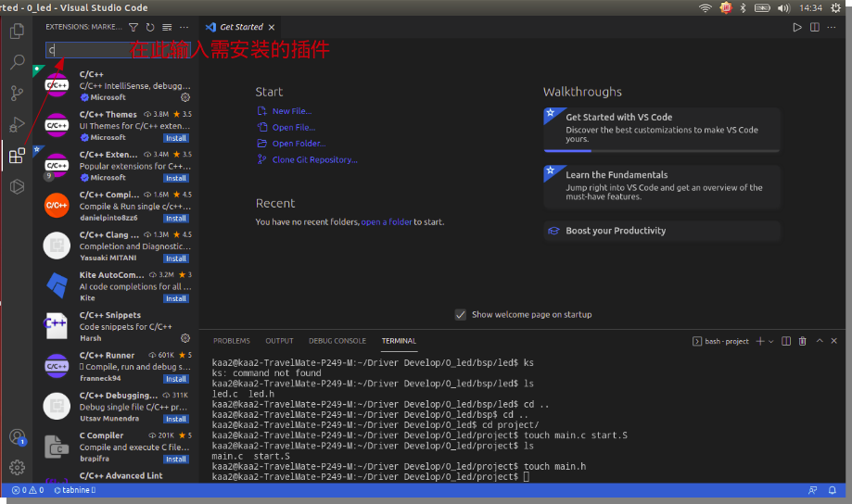Open Get Started with VS Code walkthrough
The image size is (852, 504).
tap(662, 130)
